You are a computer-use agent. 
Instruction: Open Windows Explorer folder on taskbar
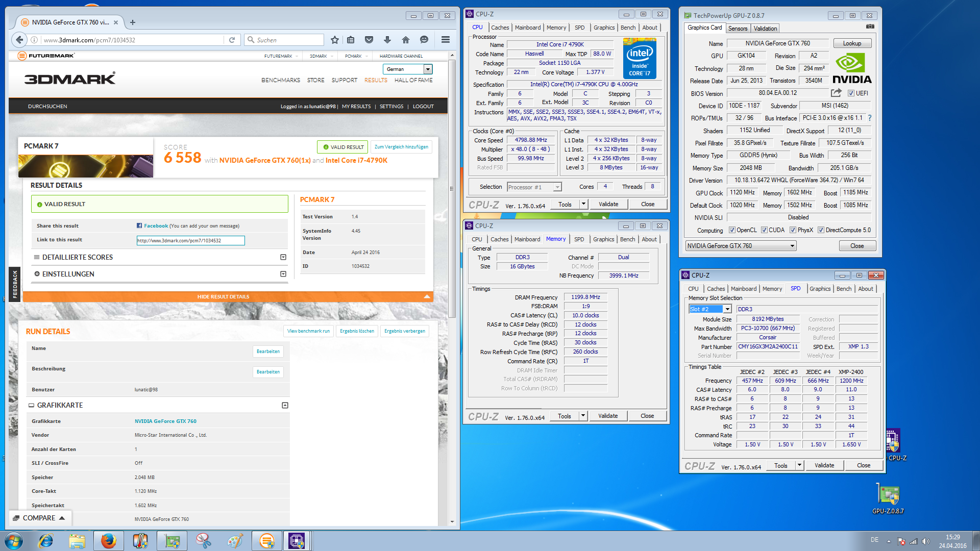coord(77,541)
